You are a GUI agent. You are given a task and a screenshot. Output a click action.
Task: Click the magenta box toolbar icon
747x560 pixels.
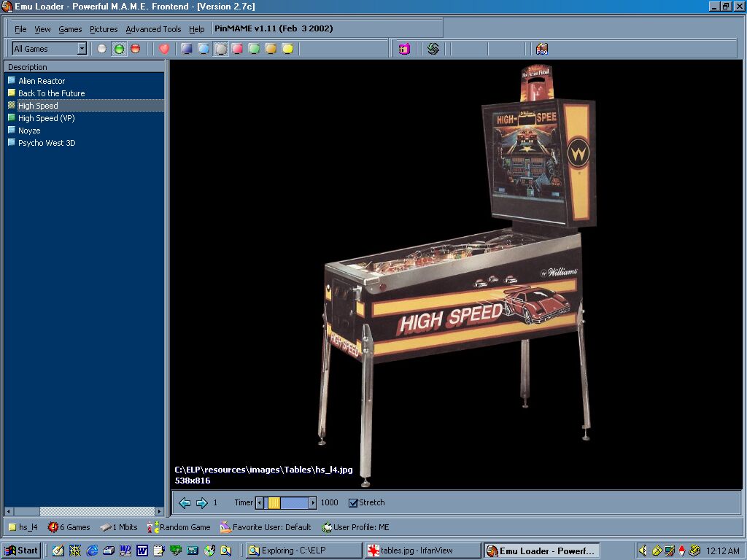404,49
